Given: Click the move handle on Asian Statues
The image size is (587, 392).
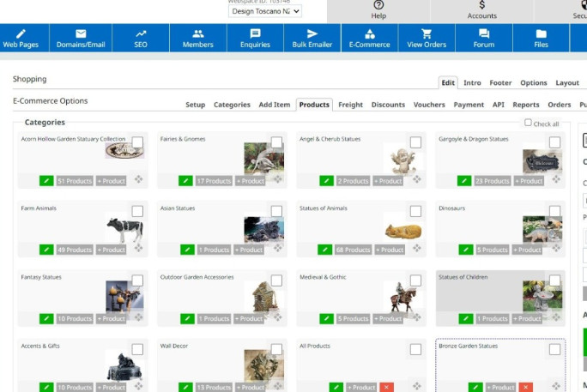Looking at the screenshot, I should pyautogui.click(x=278, y=248).
